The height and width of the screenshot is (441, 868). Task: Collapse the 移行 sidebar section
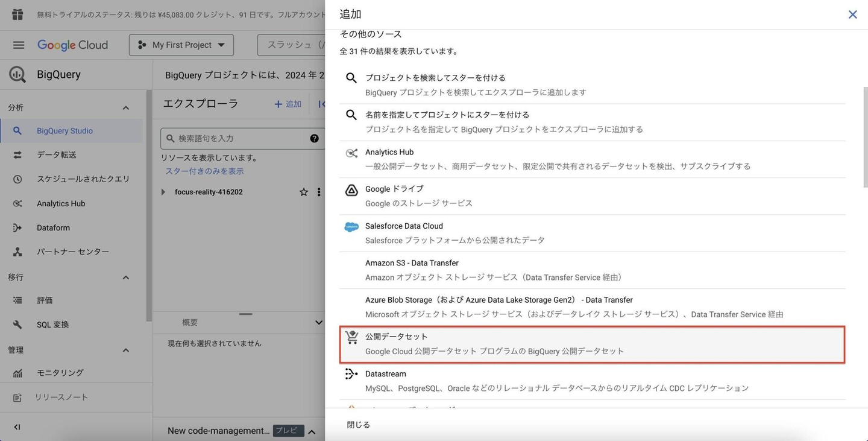[x=126, y=278]
